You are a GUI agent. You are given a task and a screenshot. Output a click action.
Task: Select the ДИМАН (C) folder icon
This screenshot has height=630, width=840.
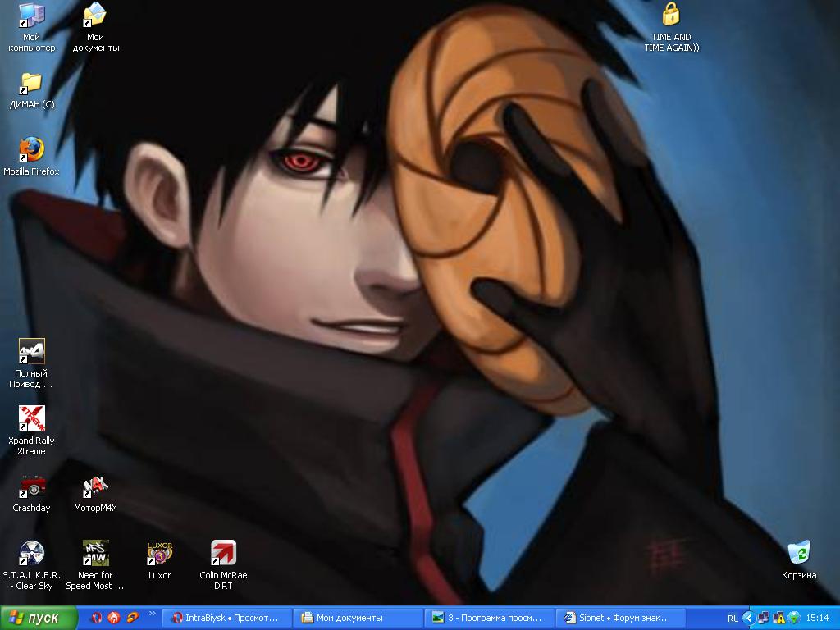tap(31, 84)
